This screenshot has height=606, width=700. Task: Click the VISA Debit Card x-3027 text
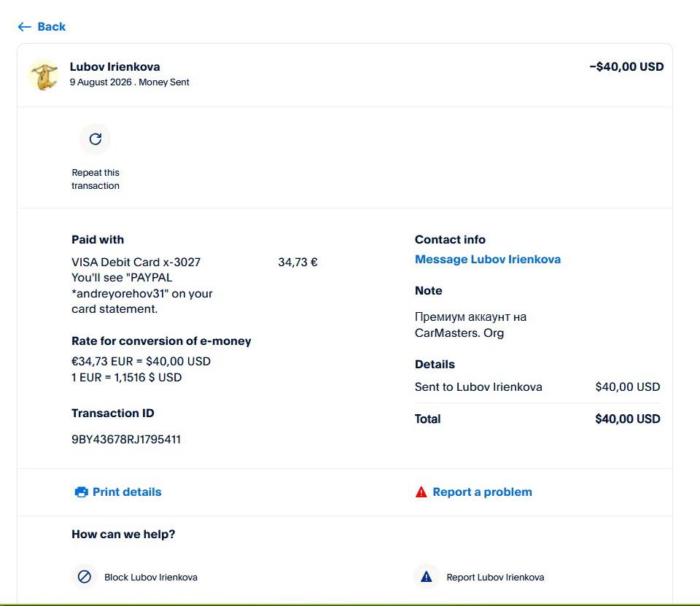[136, 262]
